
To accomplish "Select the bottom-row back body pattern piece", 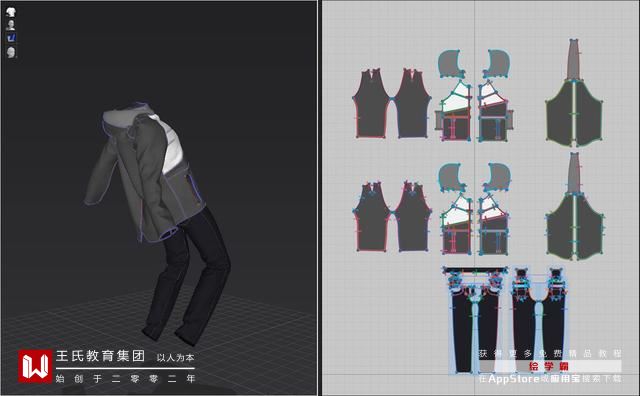I will tap(574, 227).
